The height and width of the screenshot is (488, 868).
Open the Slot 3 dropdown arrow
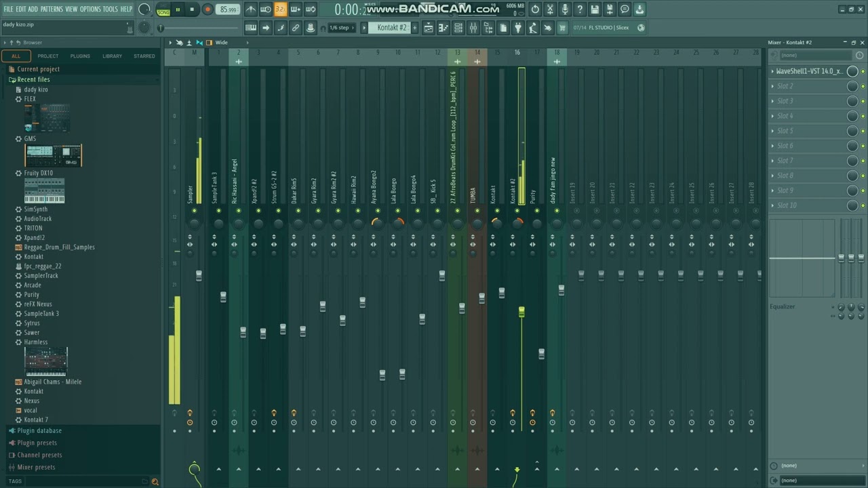(x=772, y=101)
